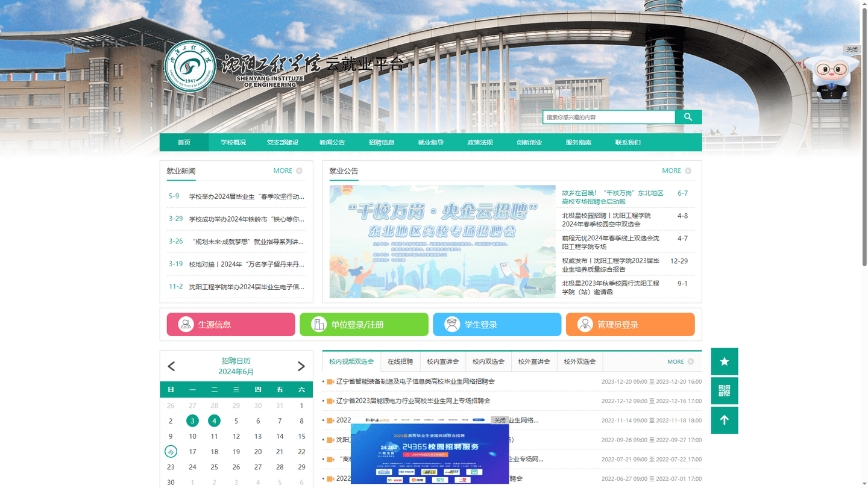
Task: Switch to the 校内宣讲会 tab
Action: tap(443, 361)
